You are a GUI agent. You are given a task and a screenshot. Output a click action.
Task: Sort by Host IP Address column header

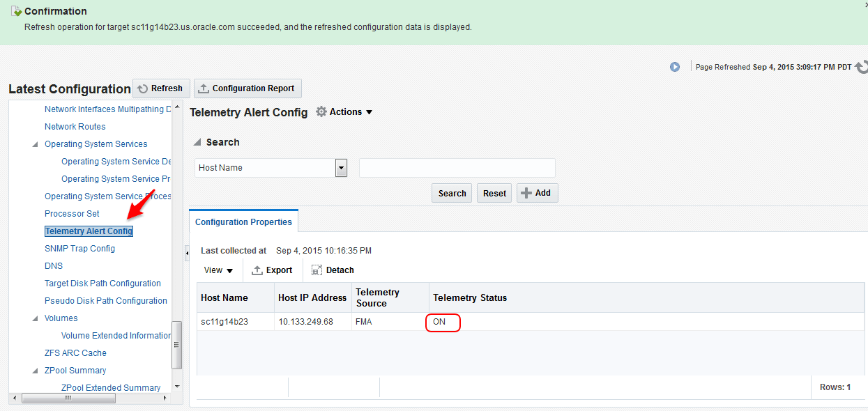(x=312, y=297)
